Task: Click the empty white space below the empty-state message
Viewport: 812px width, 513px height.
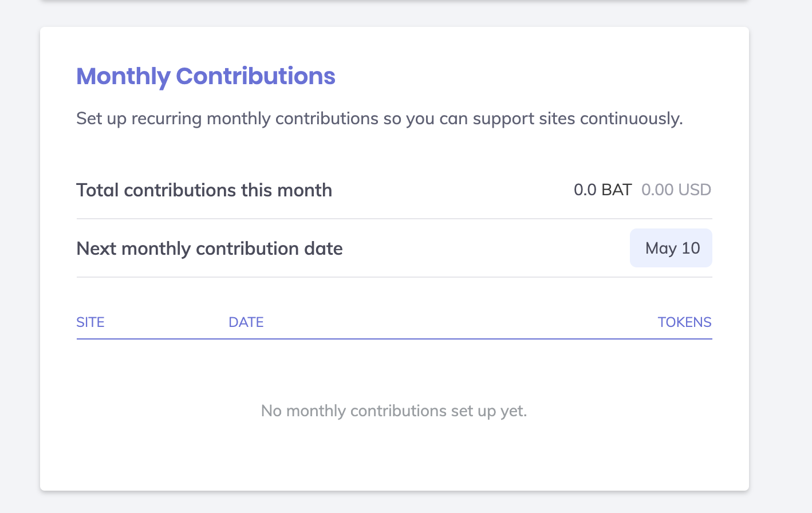Action: [394, 458]
